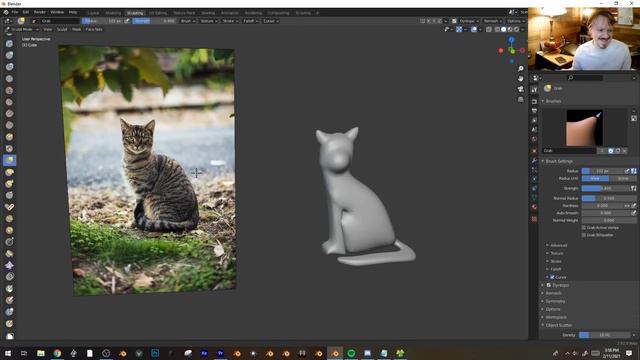Open the Window menu
The width and height of the screenshot is (640, 360).
[x=57, y=13]
